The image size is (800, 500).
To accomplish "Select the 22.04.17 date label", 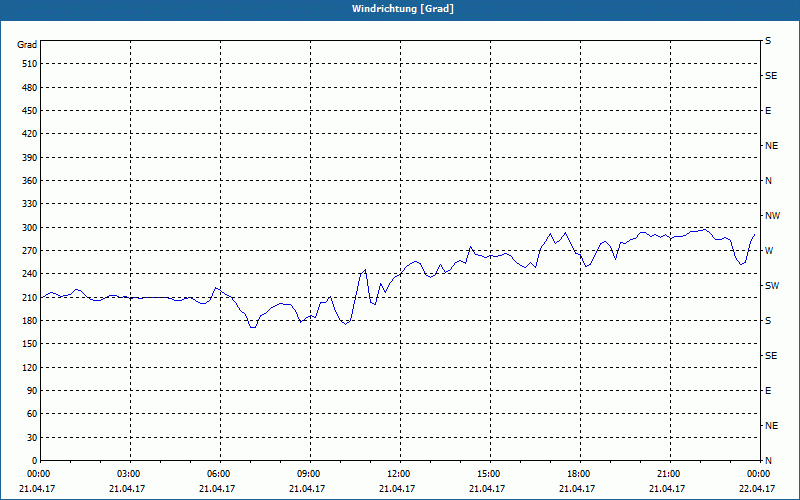I will (x=757, y=489).
